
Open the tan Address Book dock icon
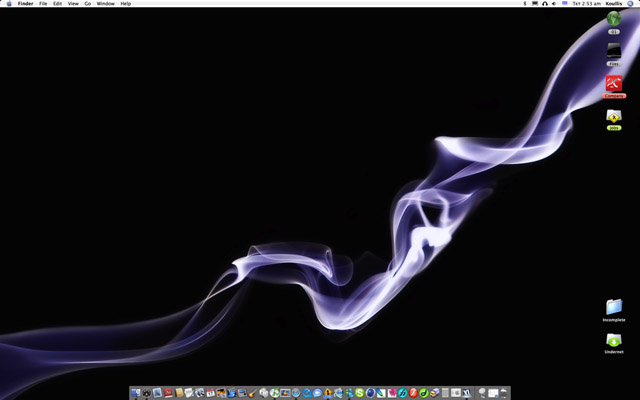(x=179, y=393)
